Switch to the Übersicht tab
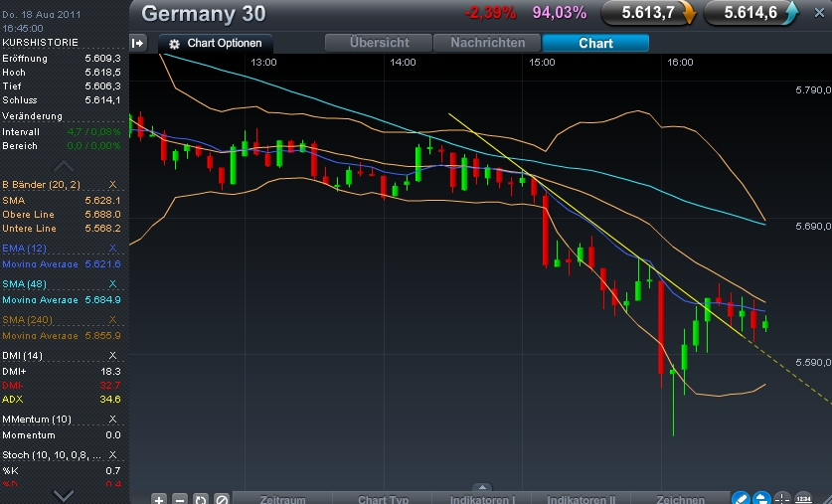 point(379,43)
